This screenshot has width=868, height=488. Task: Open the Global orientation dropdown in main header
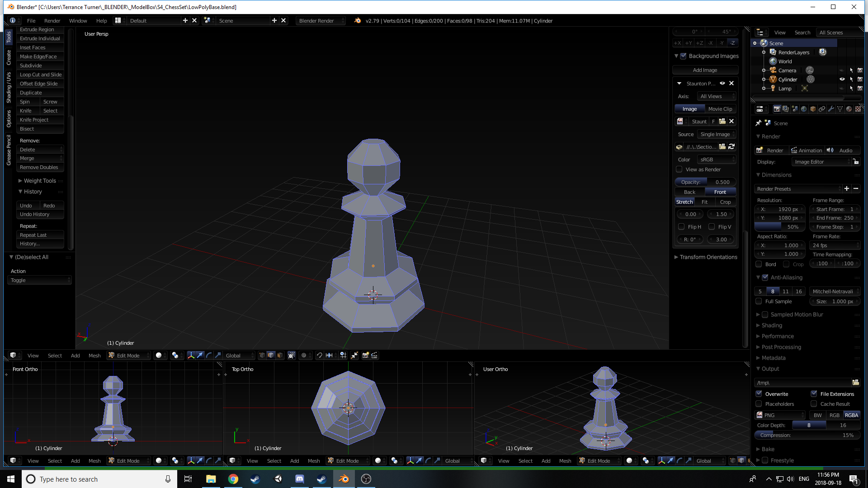pyautogui.click(x=240, y=356)
